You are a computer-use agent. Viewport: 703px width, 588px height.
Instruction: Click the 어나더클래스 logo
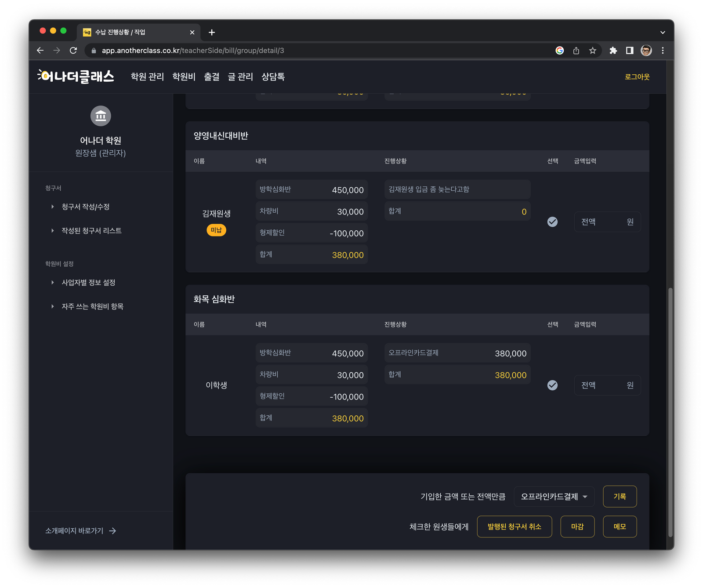coord(76,76)
